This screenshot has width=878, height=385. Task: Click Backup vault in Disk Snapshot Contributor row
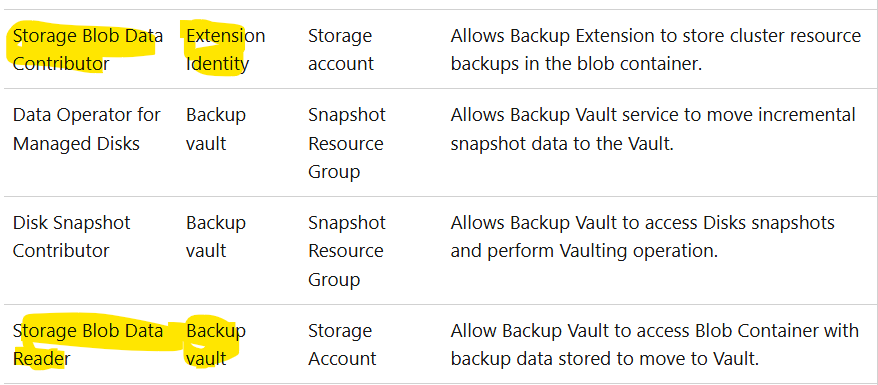(x=216, y=237)
